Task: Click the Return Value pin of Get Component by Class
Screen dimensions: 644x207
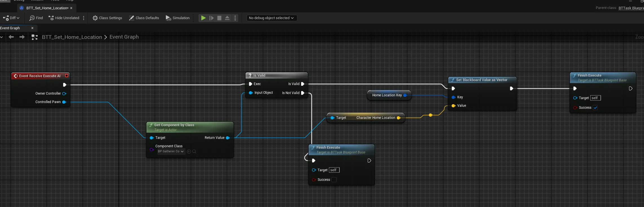Action: tap(228, 138)
